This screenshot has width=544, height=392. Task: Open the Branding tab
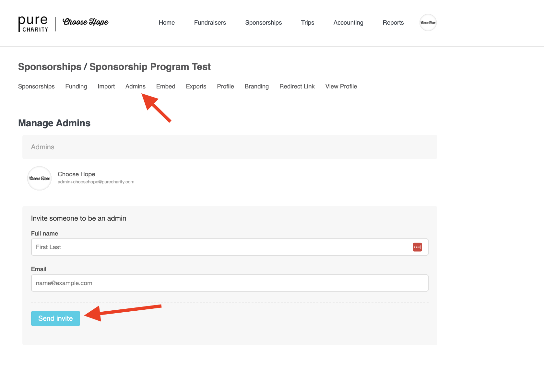(256, 86)
